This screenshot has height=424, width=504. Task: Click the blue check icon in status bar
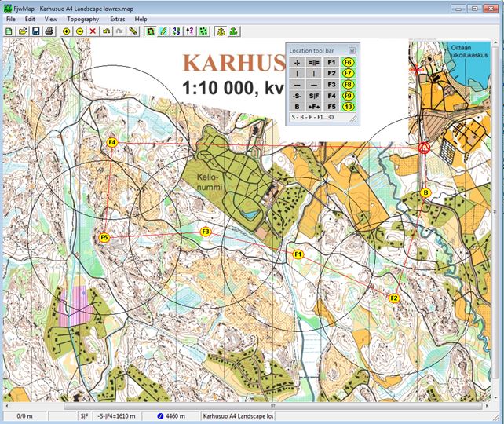(x=160, y=416)
